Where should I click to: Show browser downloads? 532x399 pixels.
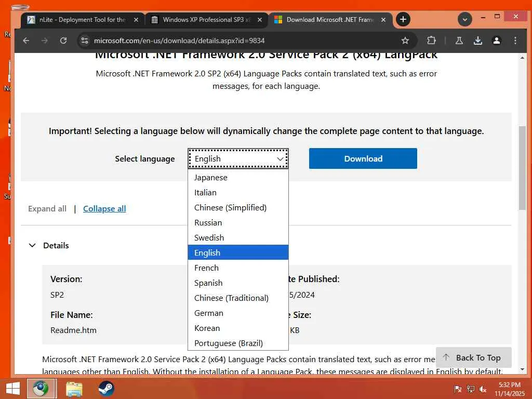tap(478, 41)
